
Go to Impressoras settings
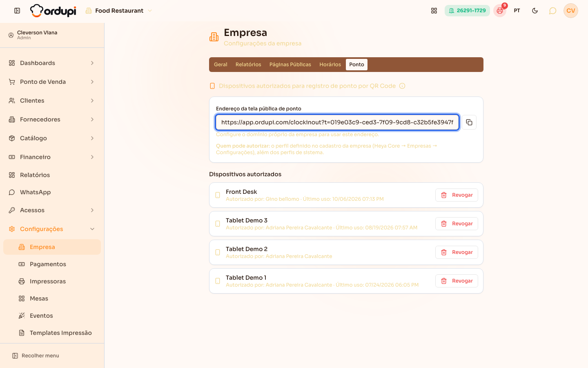52,281
